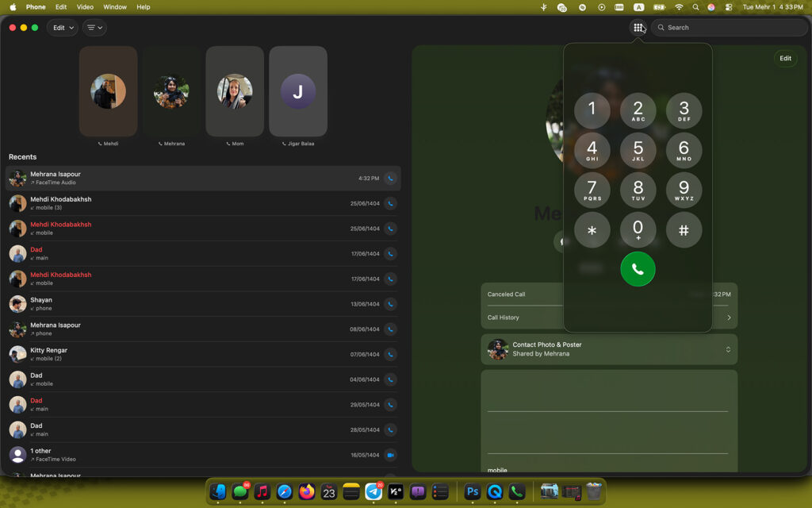Tap the 7 PQRS keypad key
This screenshot has width=812, height=508.
[x=592, y=190]
